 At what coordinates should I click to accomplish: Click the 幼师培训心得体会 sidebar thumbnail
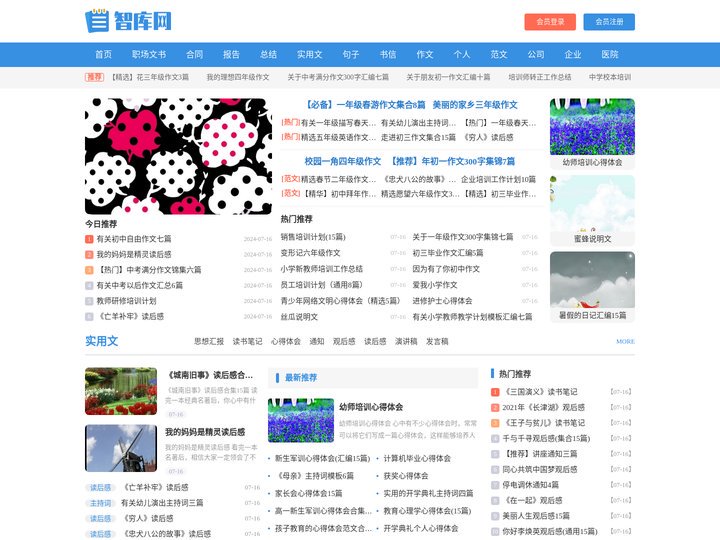click(x=592, y=133)
